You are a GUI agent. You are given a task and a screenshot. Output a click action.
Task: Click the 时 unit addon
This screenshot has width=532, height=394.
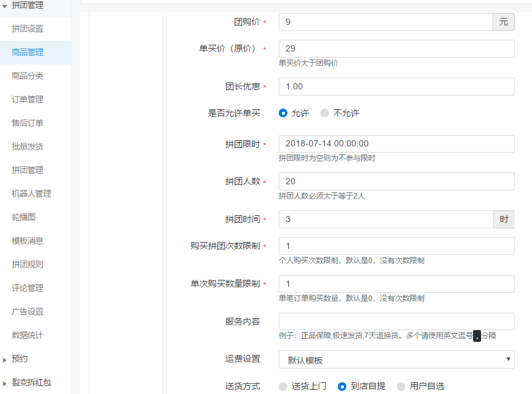(x=504, y=220)
